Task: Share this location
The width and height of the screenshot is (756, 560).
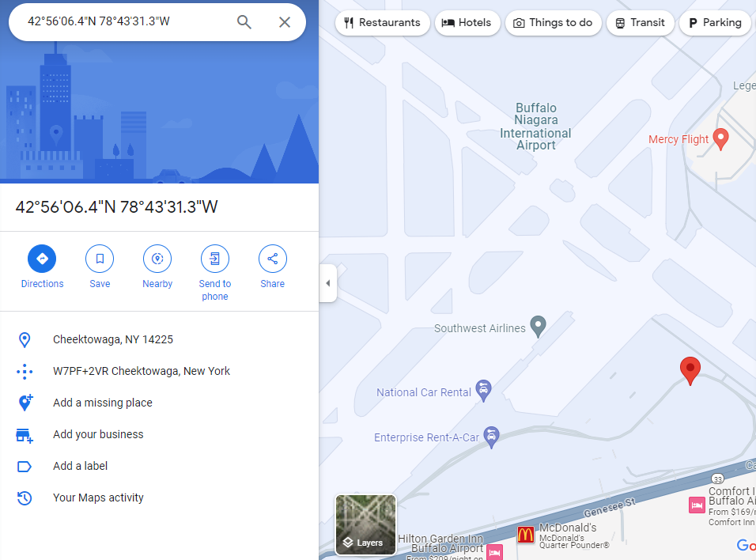Action: click(x=272, y=267)
